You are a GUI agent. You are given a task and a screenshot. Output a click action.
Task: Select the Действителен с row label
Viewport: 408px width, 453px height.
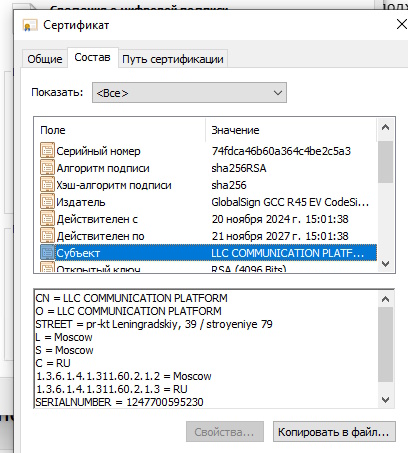pos(97,219)
